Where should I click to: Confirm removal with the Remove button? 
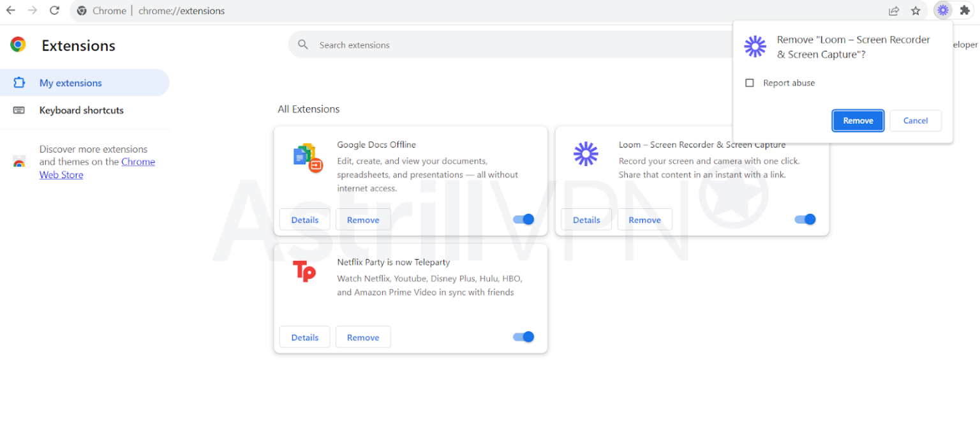click(857, 120)
